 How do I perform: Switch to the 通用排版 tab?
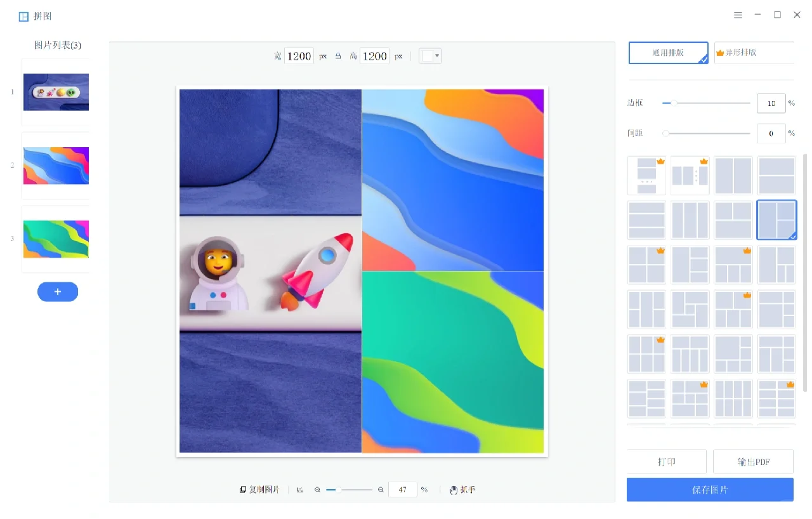click(668, 53)
